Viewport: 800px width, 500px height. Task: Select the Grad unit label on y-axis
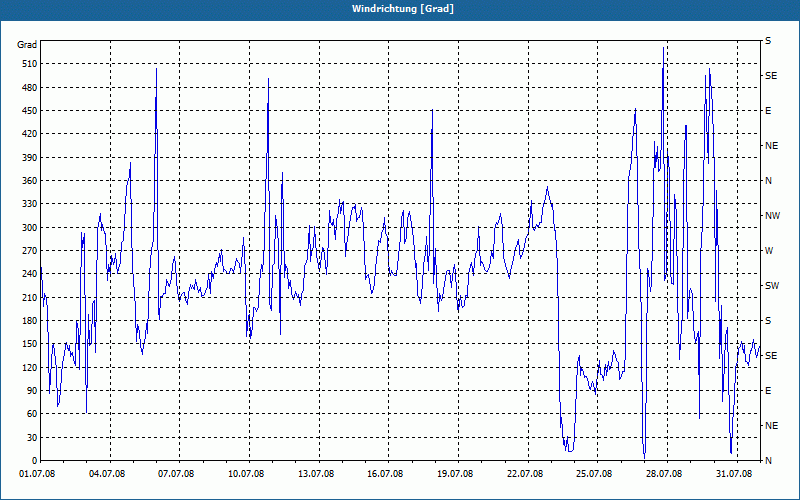[27, 45]
